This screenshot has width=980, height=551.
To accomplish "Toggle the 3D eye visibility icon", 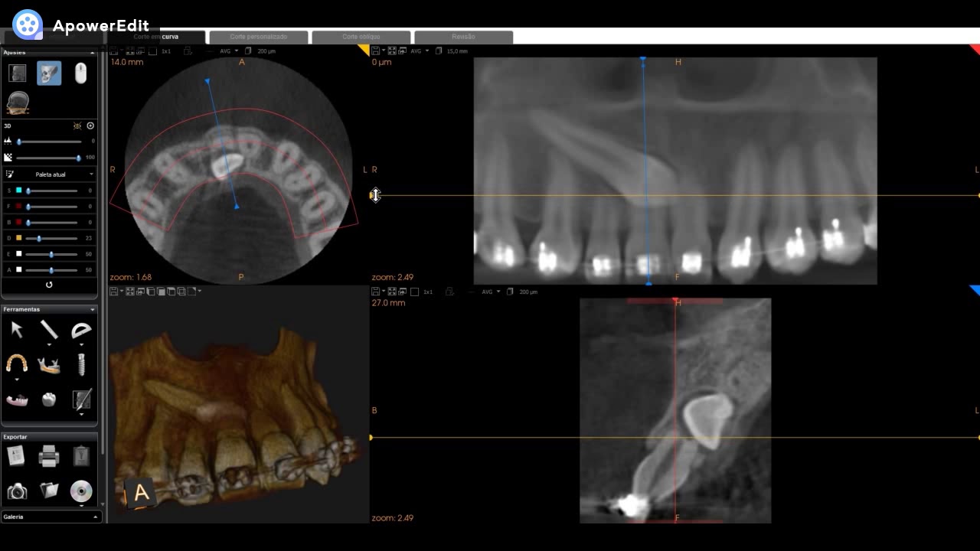I will 77,126.
